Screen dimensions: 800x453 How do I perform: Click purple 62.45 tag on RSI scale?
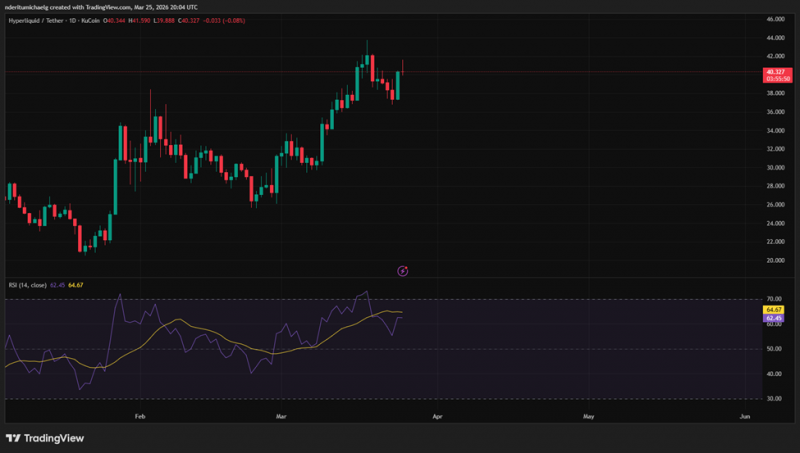tap(773, 318)
